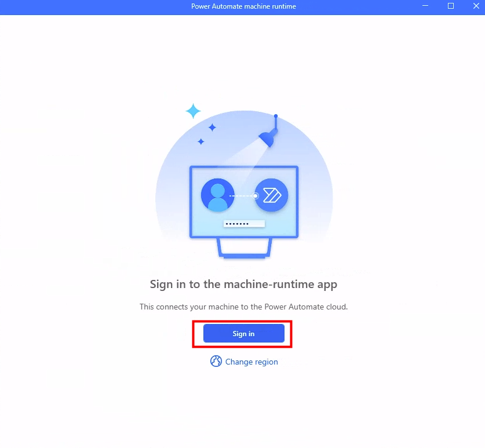Click the blue Sign in button
The width and height of the screenshot is (485, 448).
point(244,333)
